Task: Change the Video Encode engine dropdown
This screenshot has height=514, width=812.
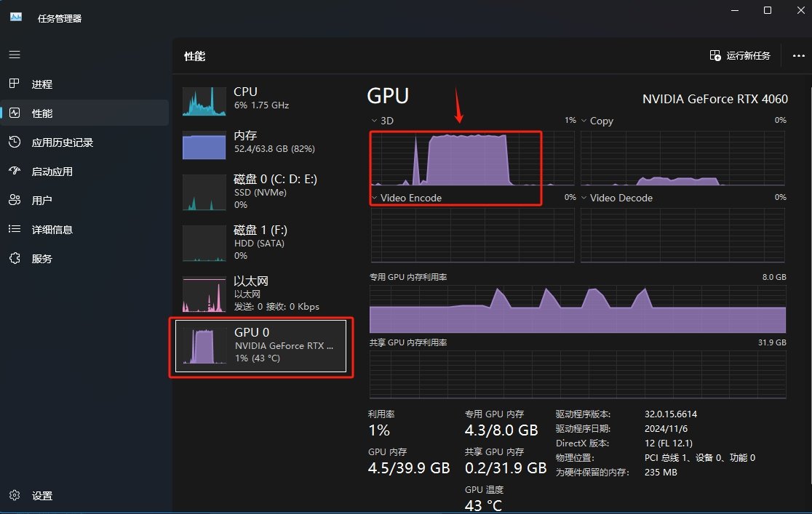Action: click(x=375, y=198)
